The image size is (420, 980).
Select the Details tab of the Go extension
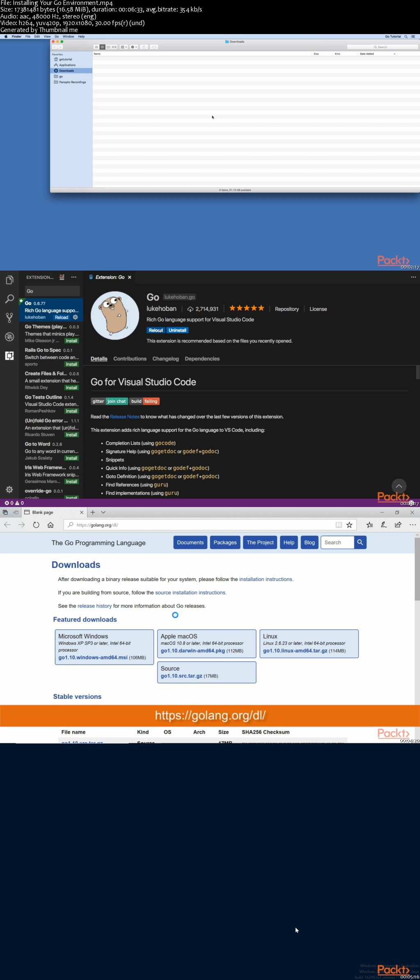point(99,359)
